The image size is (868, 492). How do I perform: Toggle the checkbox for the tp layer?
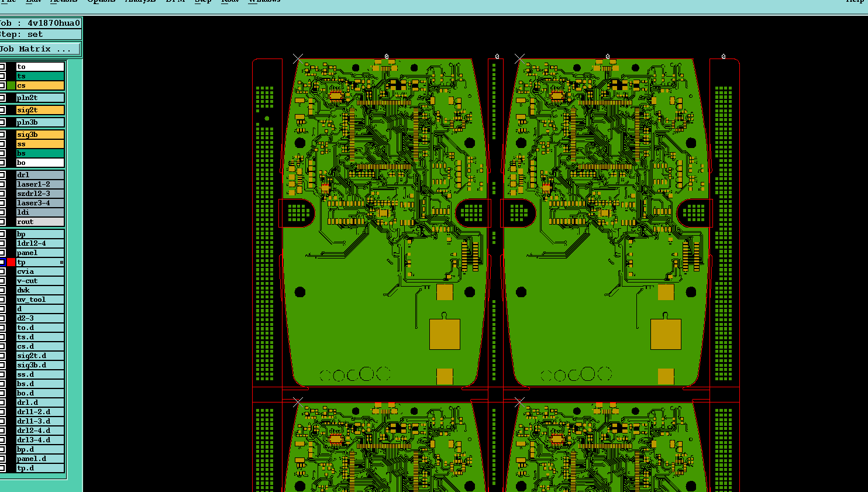point(2,262)
